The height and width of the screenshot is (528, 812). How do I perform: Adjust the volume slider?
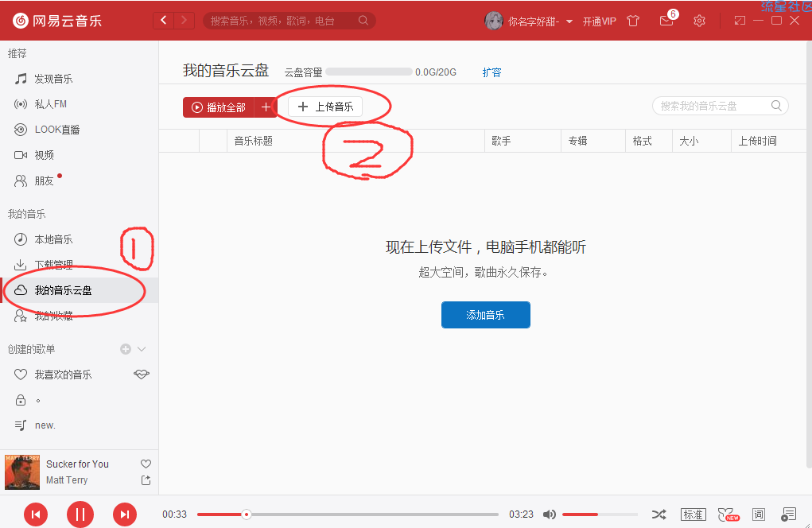pyautogui.click(x=600, y=514)
